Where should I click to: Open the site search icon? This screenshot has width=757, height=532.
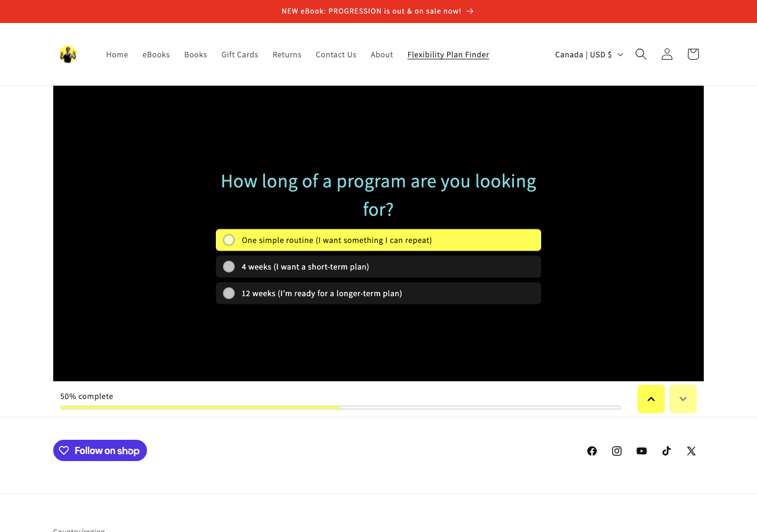tap(641, 54)
